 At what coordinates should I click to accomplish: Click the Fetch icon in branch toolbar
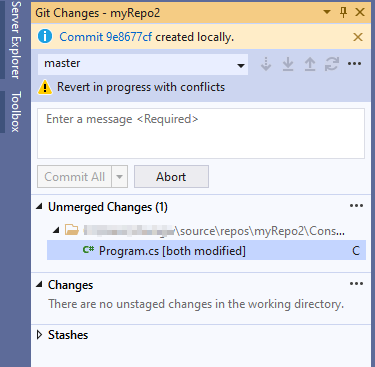[x=266, y=64]
